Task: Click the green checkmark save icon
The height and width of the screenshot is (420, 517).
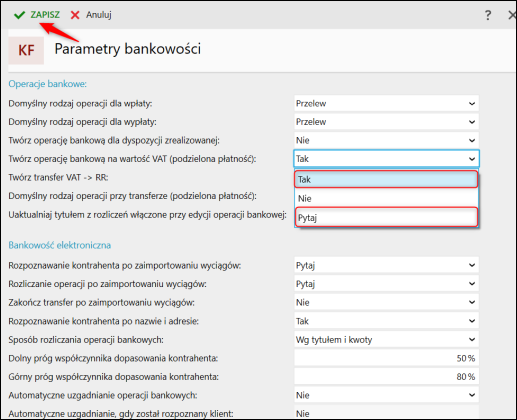Action: pyautogui.click(x=19, y=15)
